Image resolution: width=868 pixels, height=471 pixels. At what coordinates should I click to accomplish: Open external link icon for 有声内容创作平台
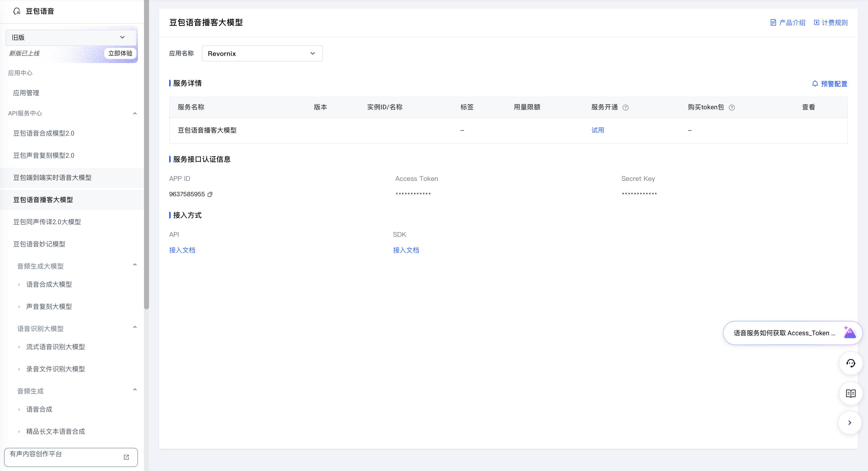(x=126, y=457)
